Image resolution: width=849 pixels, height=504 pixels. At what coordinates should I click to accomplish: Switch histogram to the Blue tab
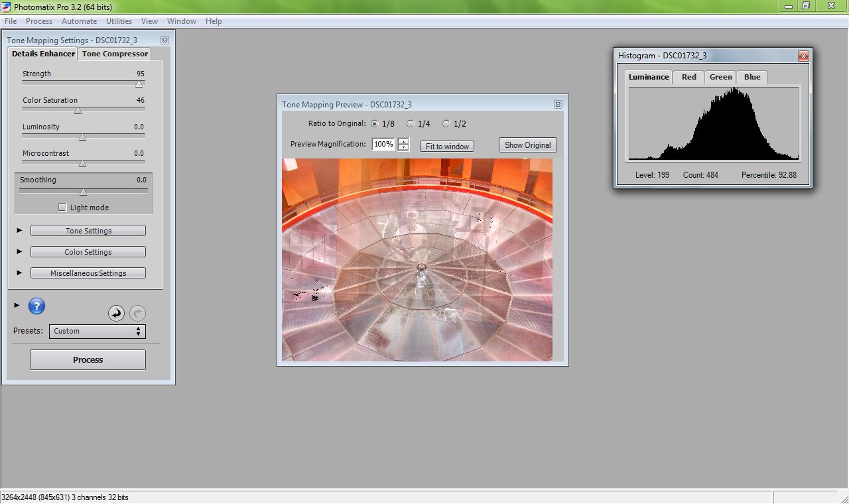coord(752,77)
